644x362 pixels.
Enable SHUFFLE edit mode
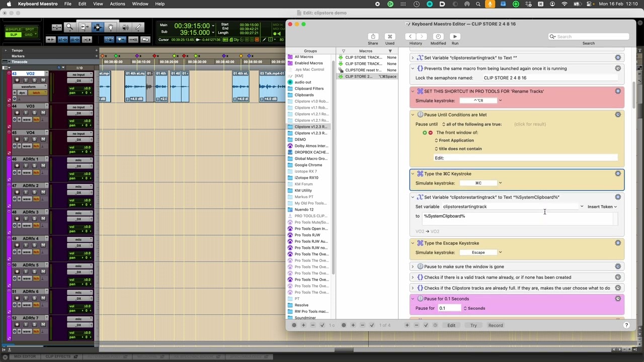tap(14, 30)
